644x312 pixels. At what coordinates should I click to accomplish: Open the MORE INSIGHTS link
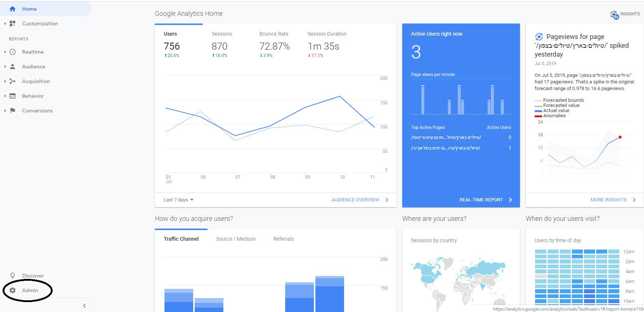coord(608,200)
